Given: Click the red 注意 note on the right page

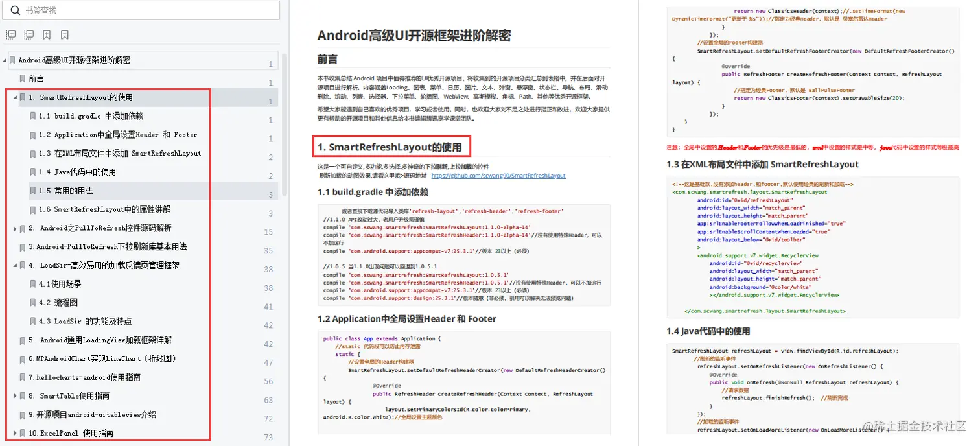Looking at the screenshot, I should pos(812,148).
